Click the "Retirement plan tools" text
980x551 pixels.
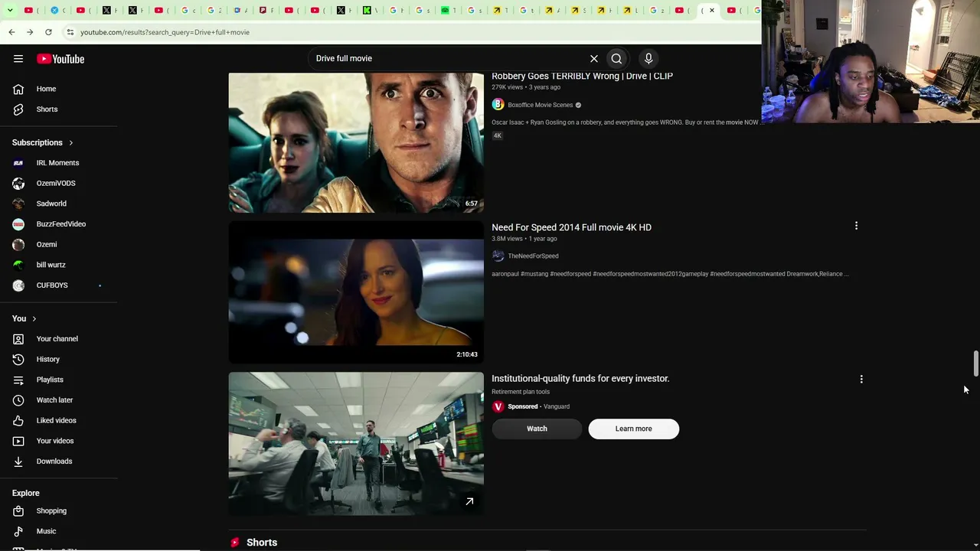[521, 392]
